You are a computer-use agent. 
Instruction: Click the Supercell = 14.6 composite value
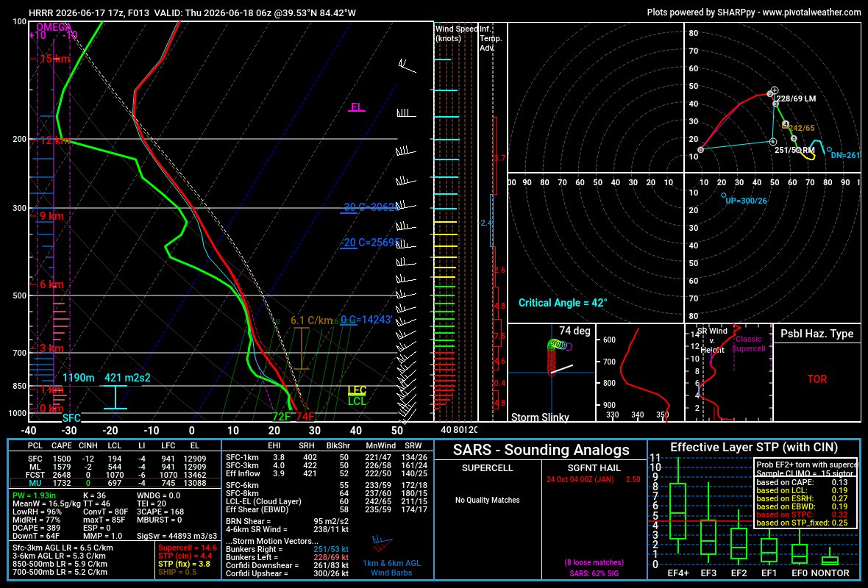click(188, 548)
